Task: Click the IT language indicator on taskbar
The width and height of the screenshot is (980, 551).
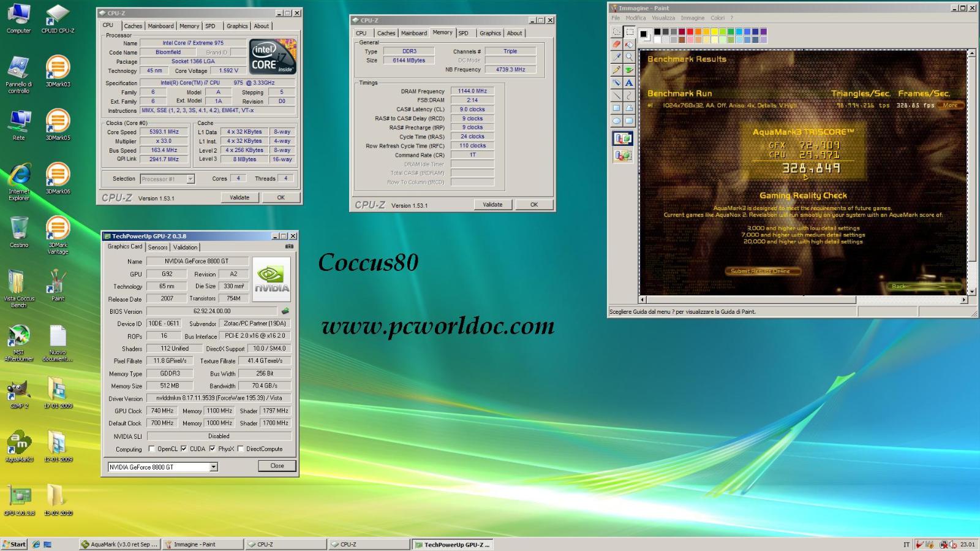Action: pyautogui.click(x=907, y=544)
